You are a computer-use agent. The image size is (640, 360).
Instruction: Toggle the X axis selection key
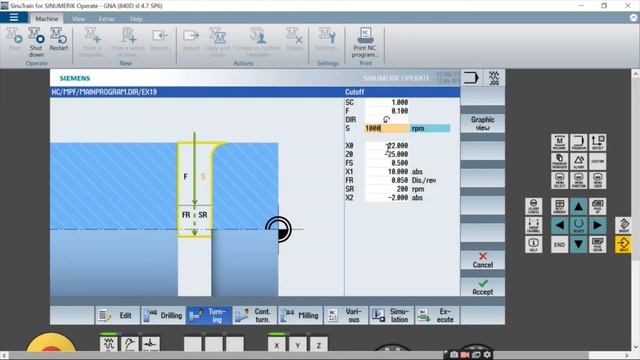click(x=277, y=345)
